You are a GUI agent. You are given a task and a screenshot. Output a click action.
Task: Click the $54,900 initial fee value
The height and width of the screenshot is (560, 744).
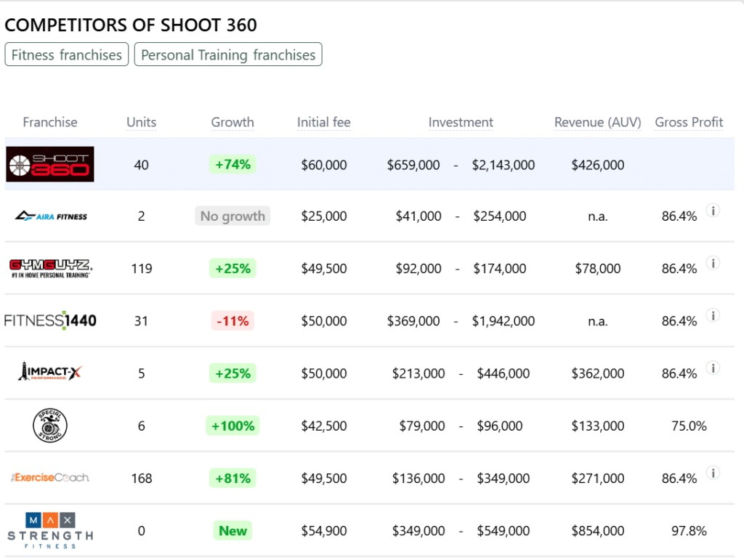point(324,531)
